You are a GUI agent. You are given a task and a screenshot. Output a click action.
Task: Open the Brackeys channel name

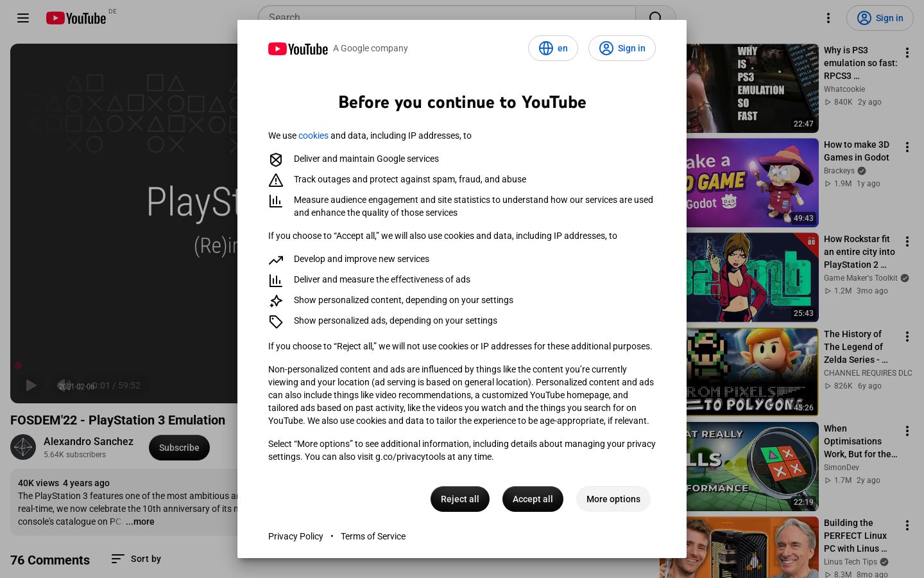tap(839, 171)
